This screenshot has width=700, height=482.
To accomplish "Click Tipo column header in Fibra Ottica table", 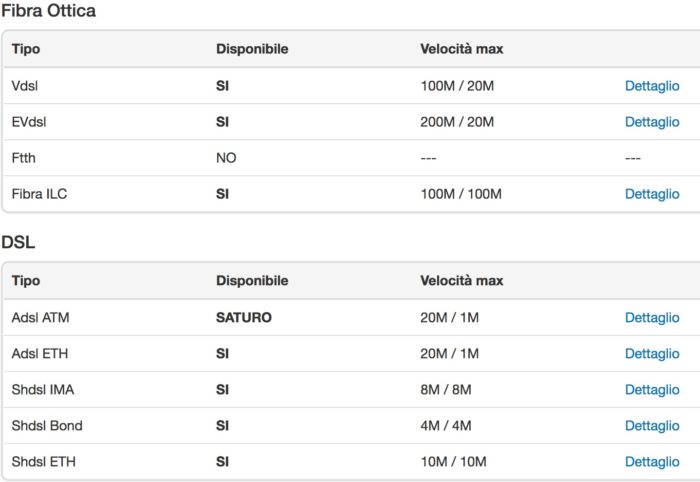I will [x=26, y=49].
